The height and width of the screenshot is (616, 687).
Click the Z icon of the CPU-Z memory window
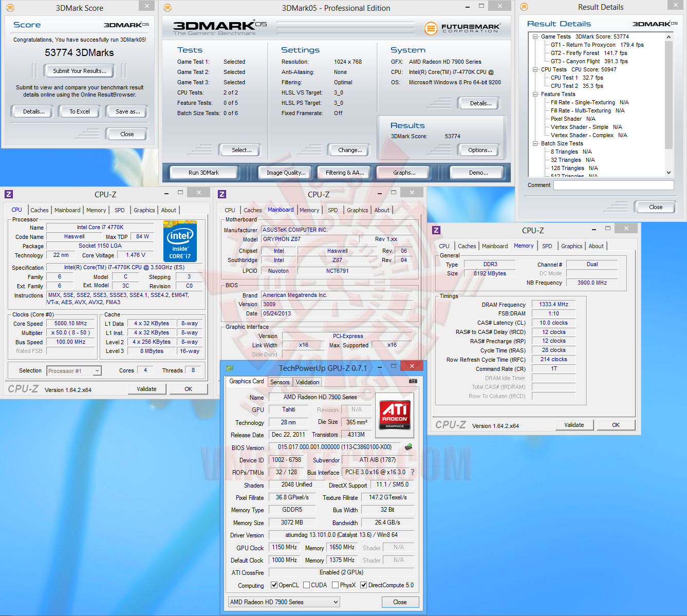436,230
